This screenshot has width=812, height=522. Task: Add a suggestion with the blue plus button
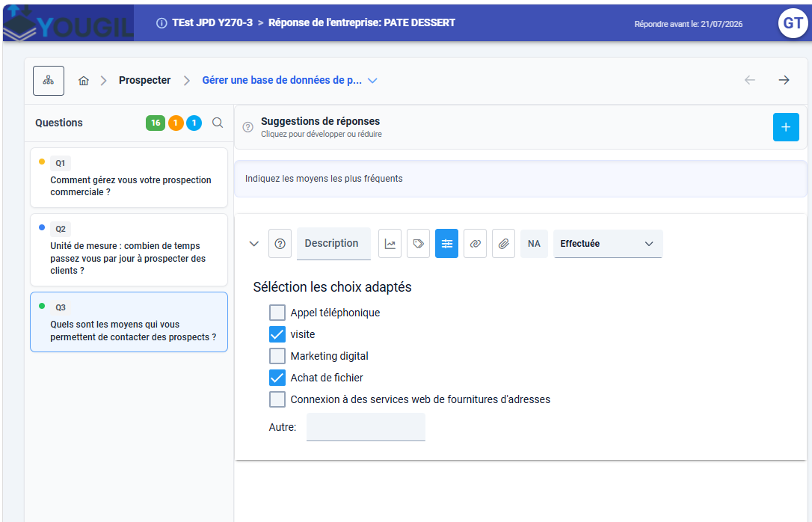pyautogui.click(x=786, y=127)
